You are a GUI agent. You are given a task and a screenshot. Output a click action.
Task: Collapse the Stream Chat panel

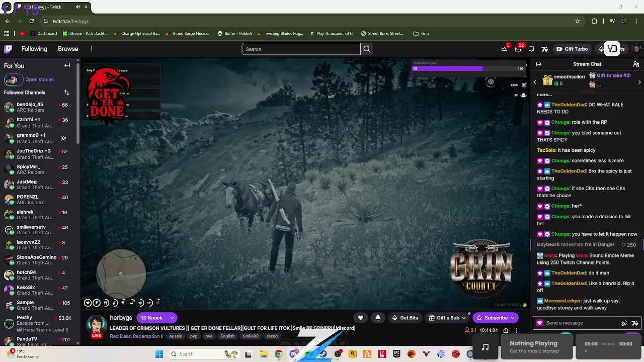tap(538, 64)
